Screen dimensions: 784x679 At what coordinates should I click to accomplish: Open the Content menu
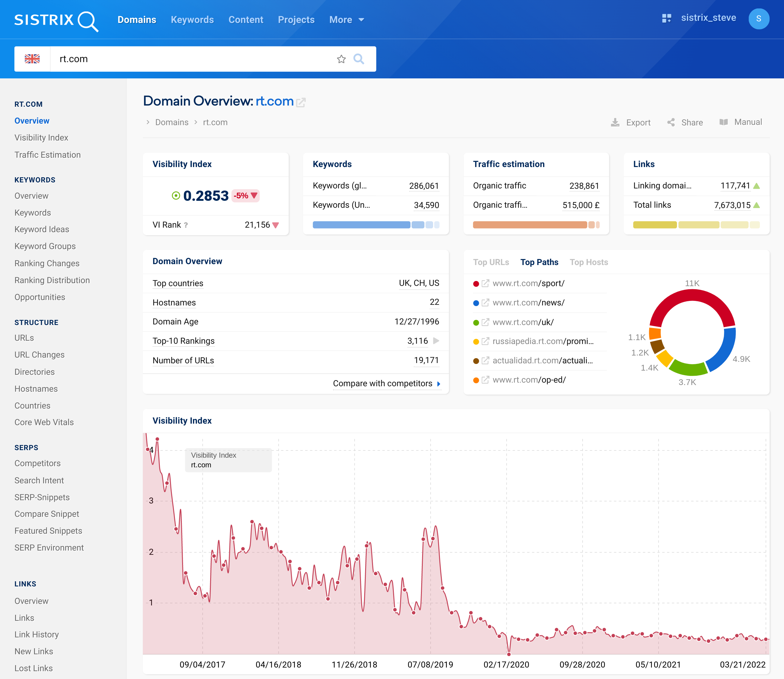click(x=245, y=20)
